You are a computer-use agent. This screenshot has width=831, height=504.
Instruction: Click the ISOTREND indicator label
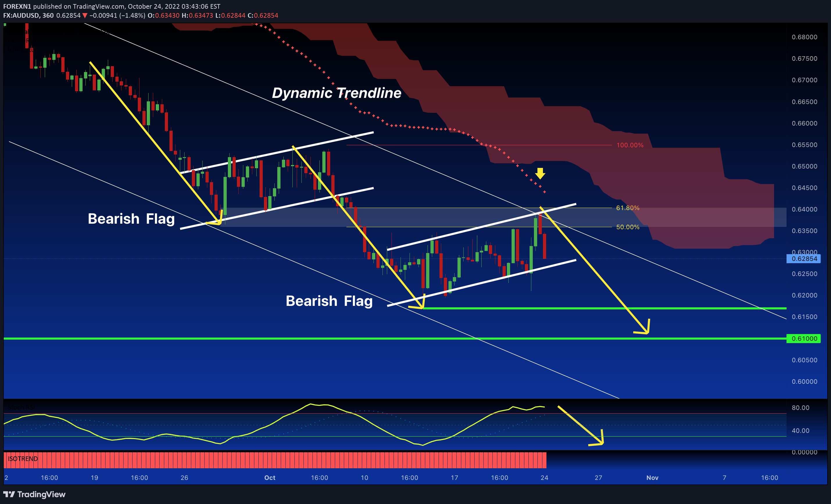coord(23,459)
